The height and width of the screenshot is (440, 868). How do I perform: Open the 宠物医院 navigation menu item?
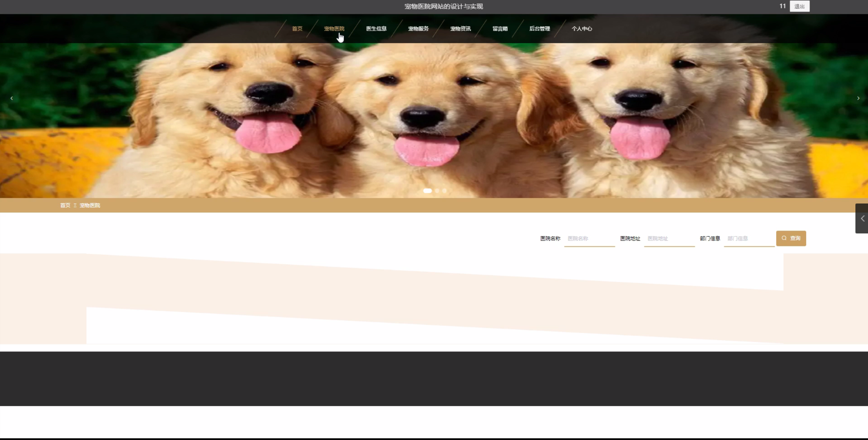tap(334, 29)
